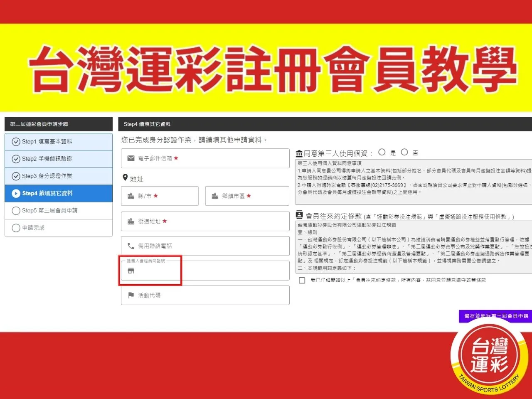Click the 運動彩券投注規範 terms text box
Screen dimensions: 532x399
pos(414,247)
